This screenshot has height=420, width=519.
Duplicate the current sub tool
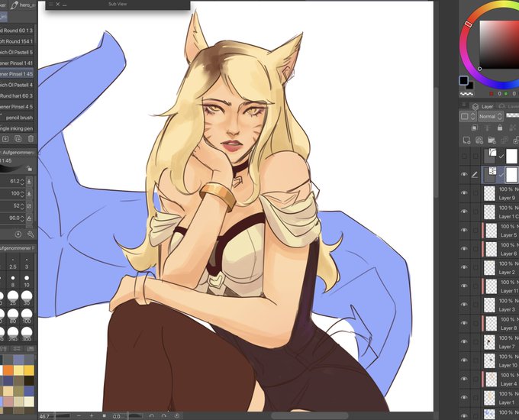tap(18, 139)
